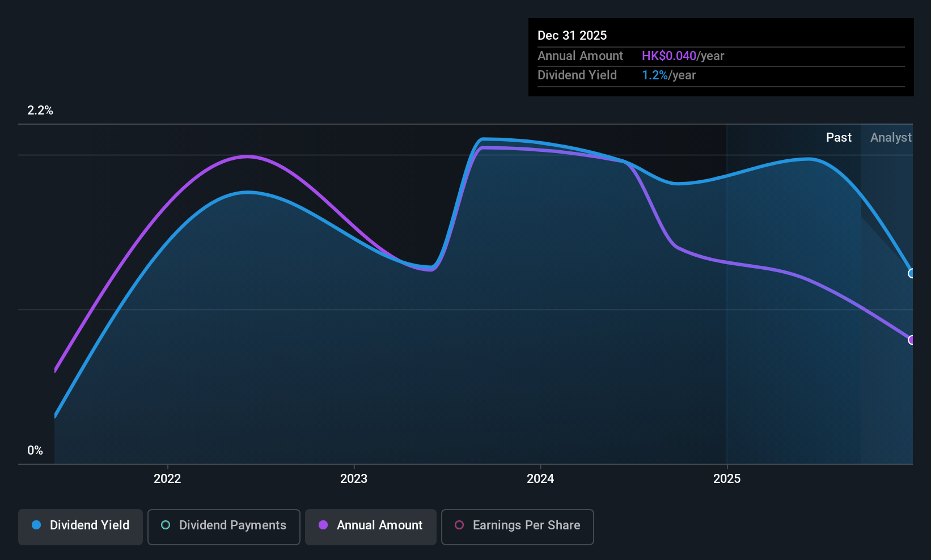931x560 pixels.
Task: Click the purple Annual Amount legend dot
Action: pos(323,525)
